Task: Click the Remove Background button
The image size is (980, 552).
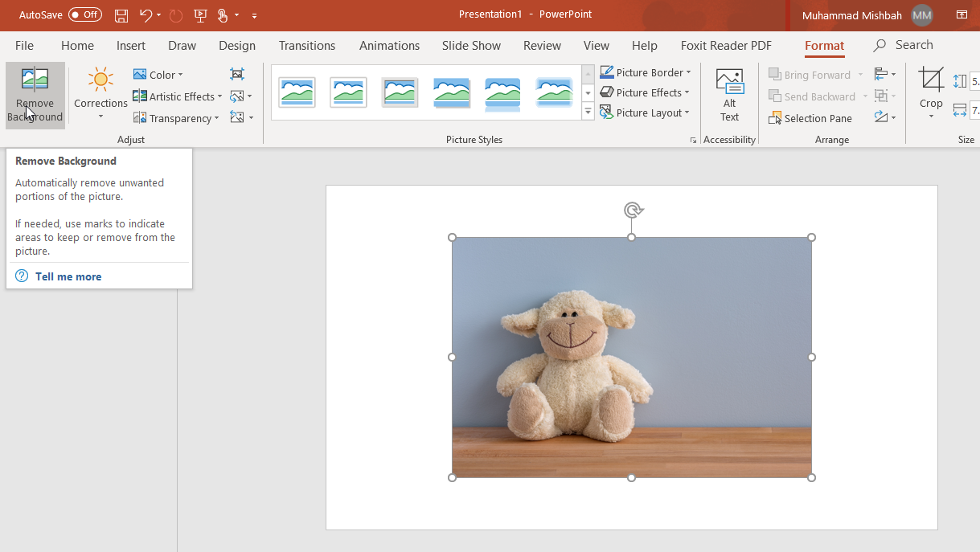Action: [x=35, y=95]
